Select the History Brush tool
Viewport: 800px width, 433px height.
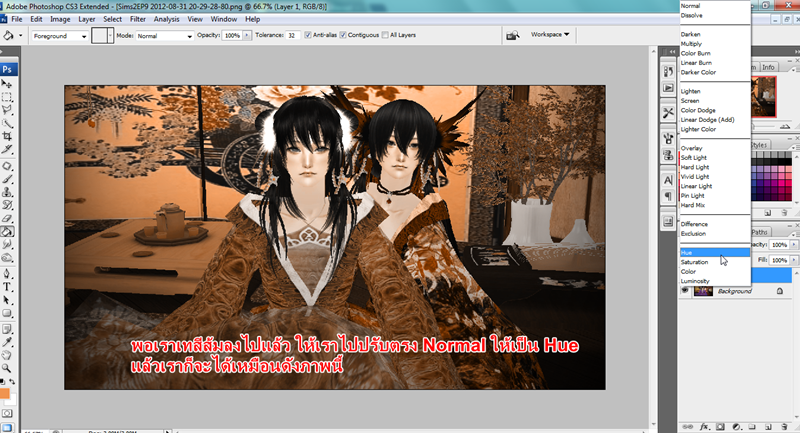pos(7,205)
